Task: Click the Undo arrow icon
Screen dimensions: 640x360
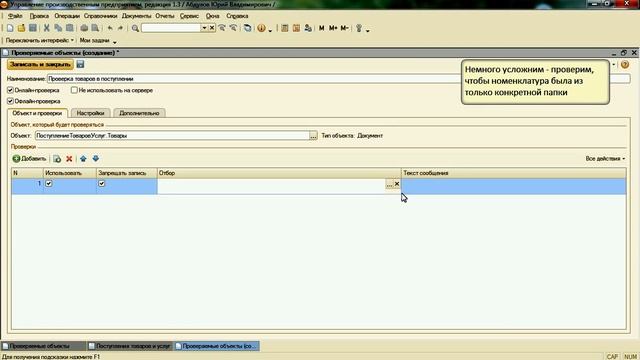Action: 110,28
